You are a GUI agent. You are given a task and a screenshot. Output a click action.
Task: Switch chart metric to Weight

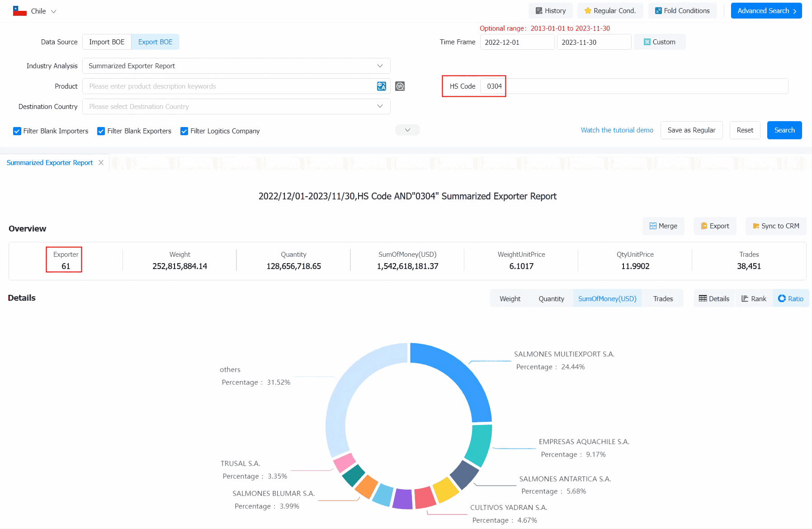[x=510, y=299]
